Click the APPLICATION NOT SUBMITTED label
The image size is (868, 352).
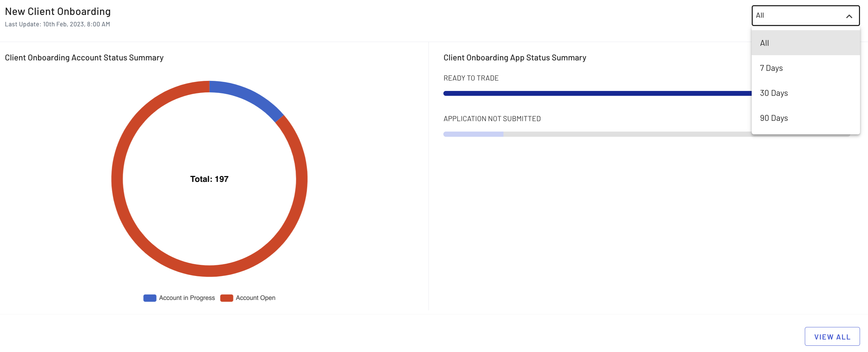pyautogui.click(x=492, y=119)
